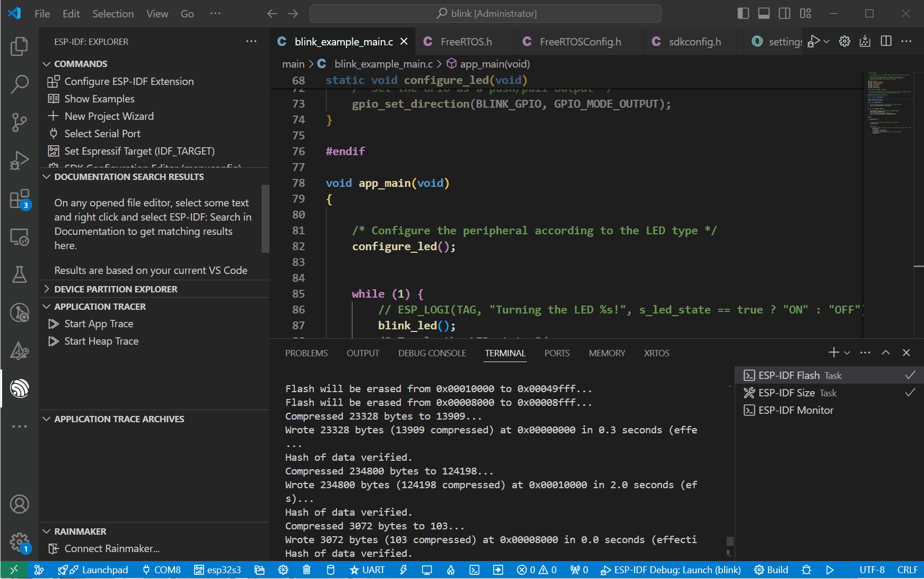
Task: Click the Build project cylinder icon in status bar
Action: click(x=331, y=570)
